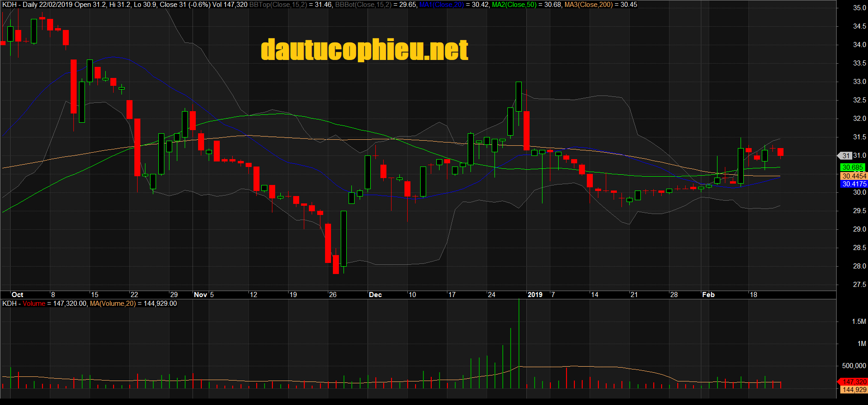Select the green MA2(Close,50) legend label
Viewport: 868px width, 405px height.
pos(514,5)
